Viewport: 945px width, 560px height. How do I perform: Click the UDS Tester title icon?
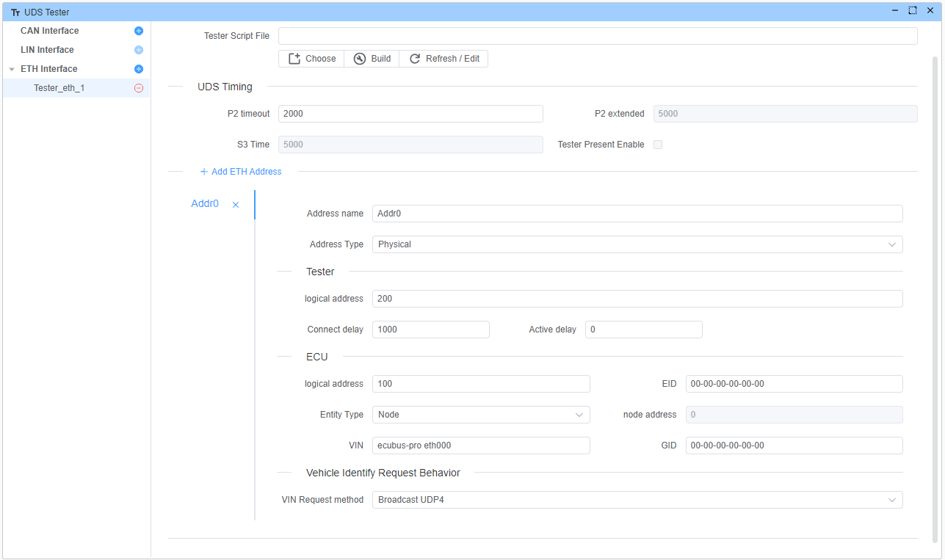(x=15, y=12)
